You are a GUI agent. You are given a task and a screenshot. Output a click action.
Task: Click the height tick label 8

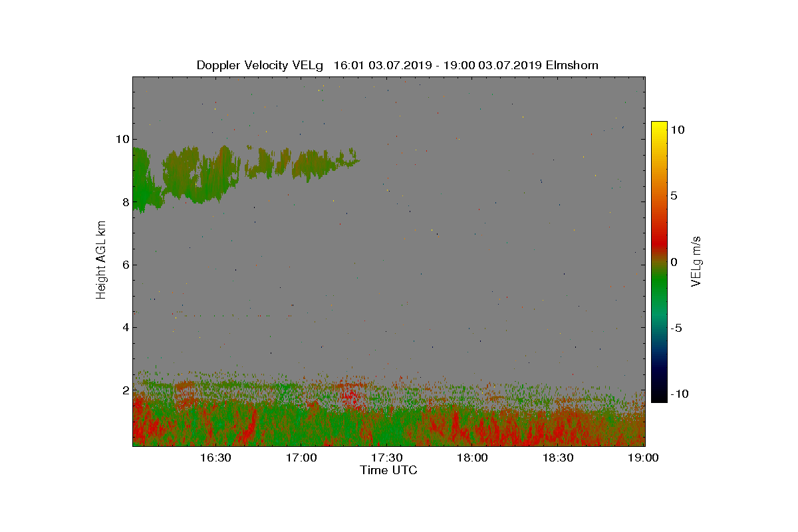[x=124, y=202]
